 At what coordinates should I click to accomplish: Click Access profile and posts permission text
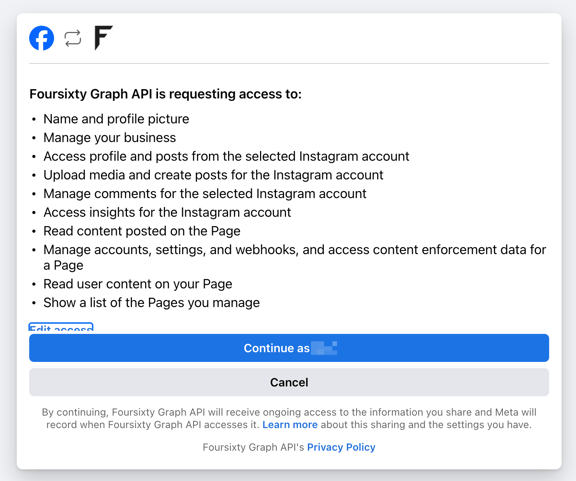click(x=226, y=156)
